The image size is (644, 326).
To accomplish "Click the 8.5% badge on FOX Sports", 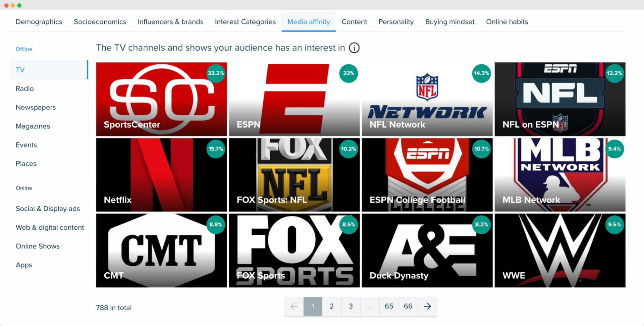I will pyautogui.click(x=349, y=225).
